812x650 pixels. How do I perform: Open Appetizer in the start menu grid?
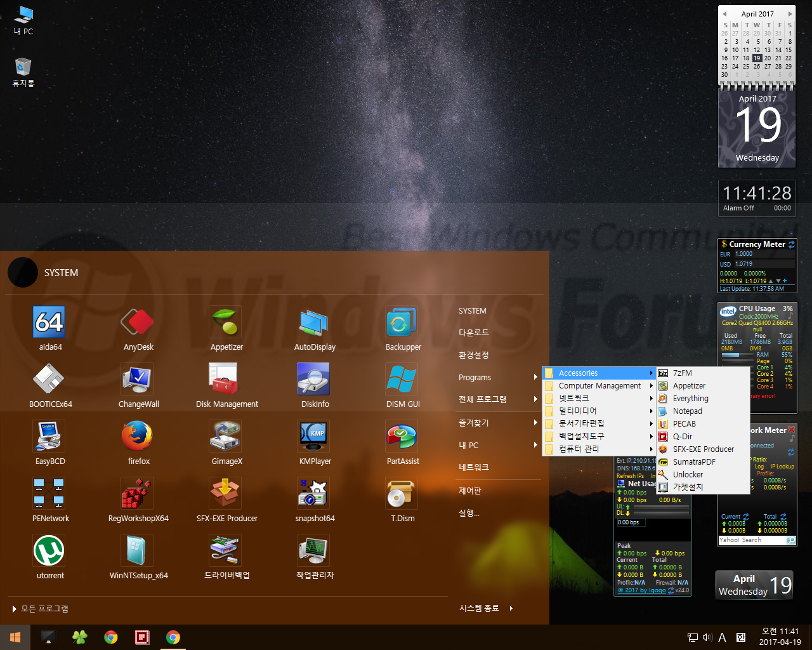[226, 329]
